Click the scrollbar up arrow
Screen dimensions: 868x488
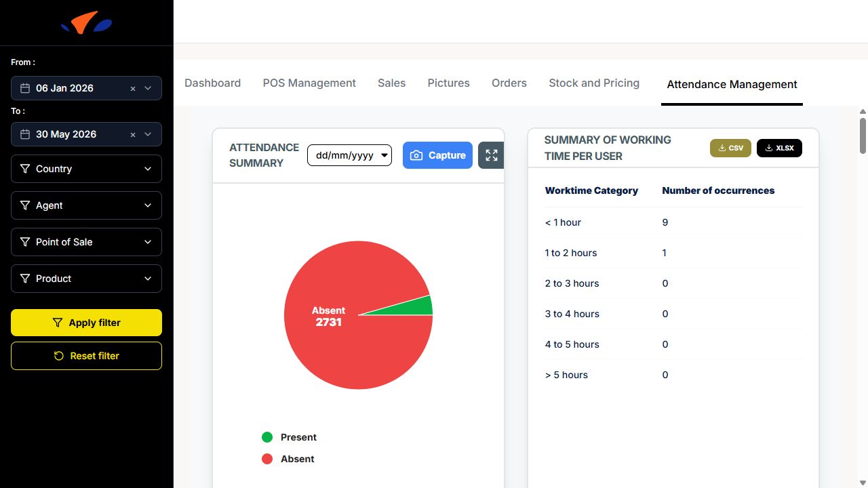[x=863, y=112]
